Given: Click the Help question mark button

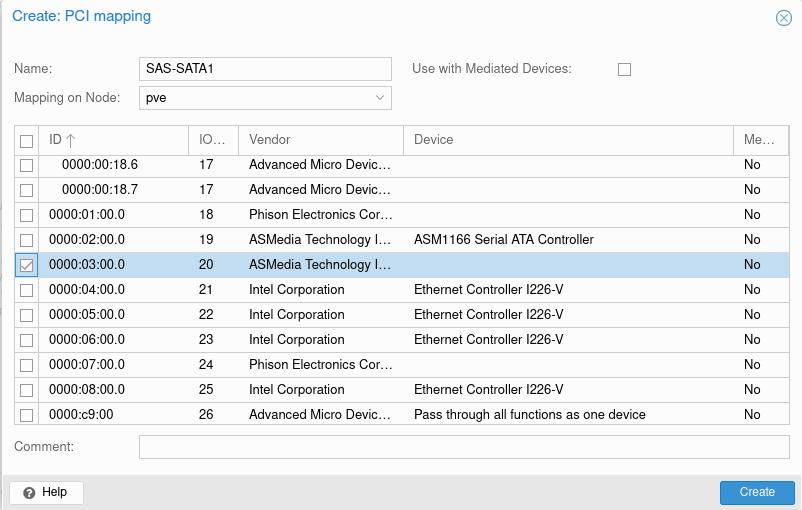Looking at the screenshot, I should [46, 492].
